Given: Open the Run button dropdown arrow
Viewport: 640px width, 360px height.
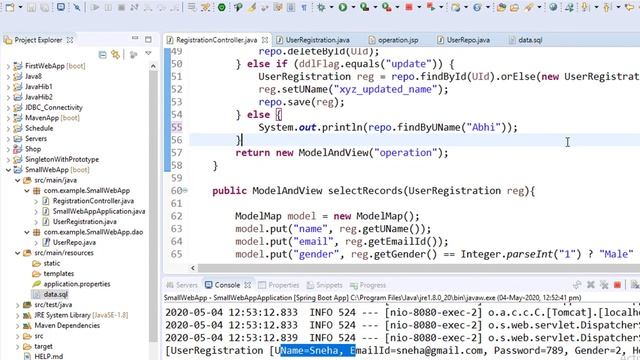Looking at the screenshot, I should (353, 7).
